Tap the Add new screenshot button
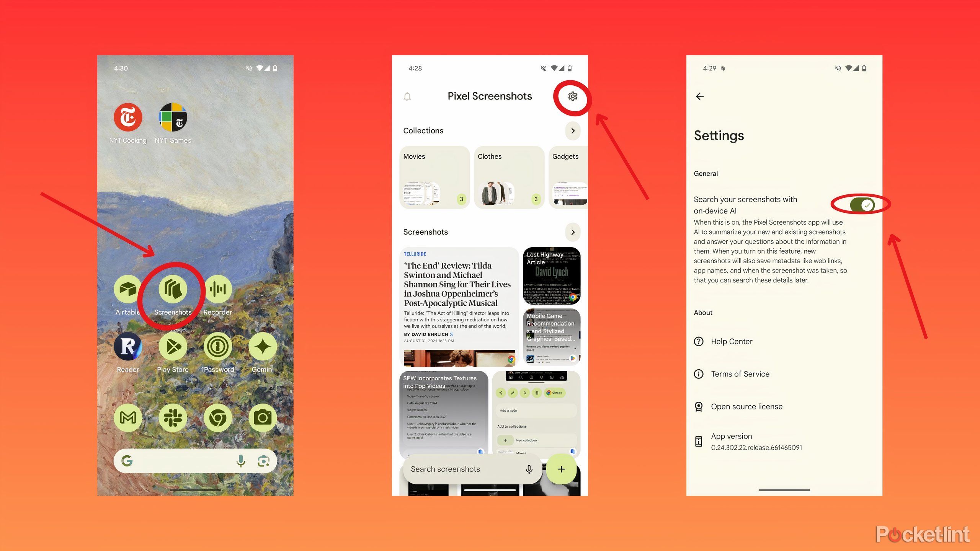The image size is (980, 551). (x=561, y=469)
